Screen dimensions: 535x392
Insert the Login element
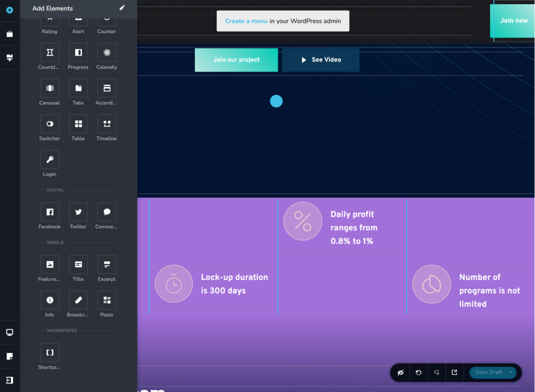click(x=50, y=160)
